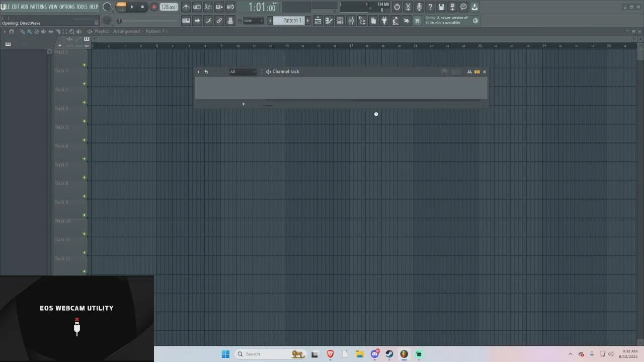The width and height of the screenshot is (644, 362).
Task: Click the Stop button in transport
Action: coord(142,7)
